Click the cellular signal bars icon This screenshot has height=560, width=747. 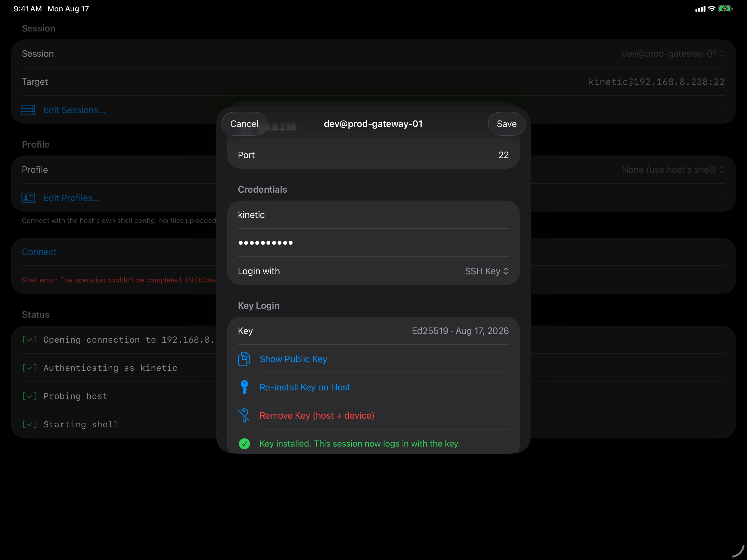tap(700, 9)
